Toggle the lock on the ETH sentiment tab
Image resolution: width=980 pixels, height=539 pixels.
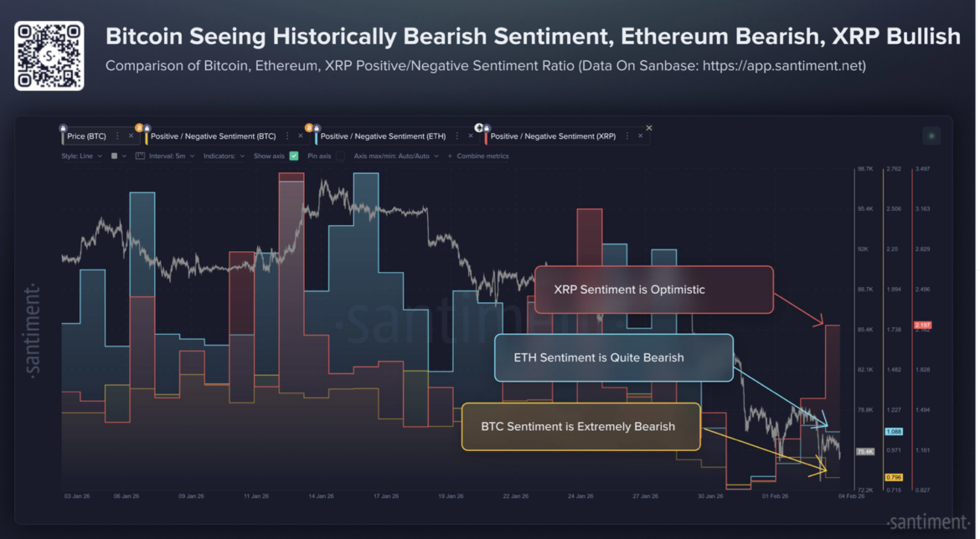coord(315,128)
